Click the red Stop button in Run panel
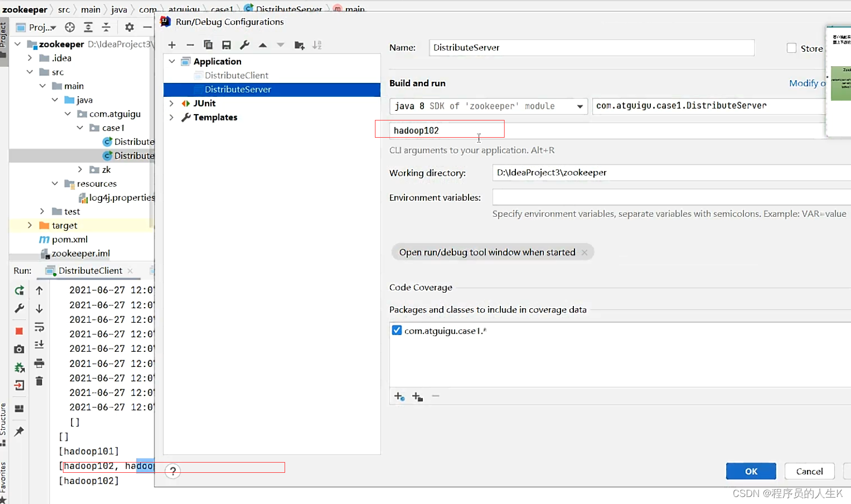Screen dimensions: 851x504 click(x=19, y=331)
